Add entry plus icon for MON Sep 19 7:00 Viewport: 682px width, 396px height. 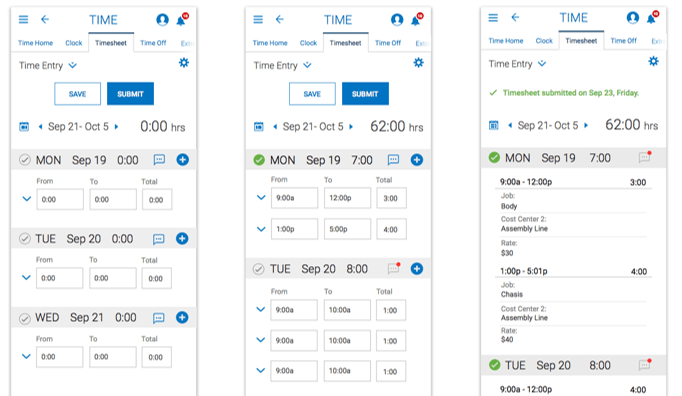pyautogui.click(x=417, y=160)
